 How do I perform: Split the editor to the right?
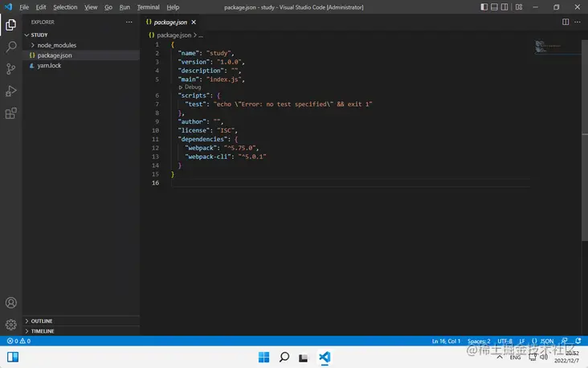[x=566, y=22]
